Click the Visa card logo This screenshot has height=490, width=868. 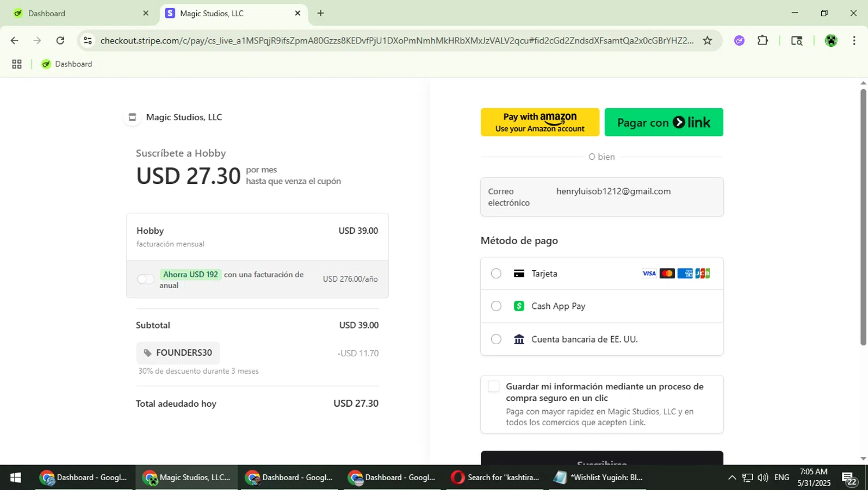click(649, 274)
